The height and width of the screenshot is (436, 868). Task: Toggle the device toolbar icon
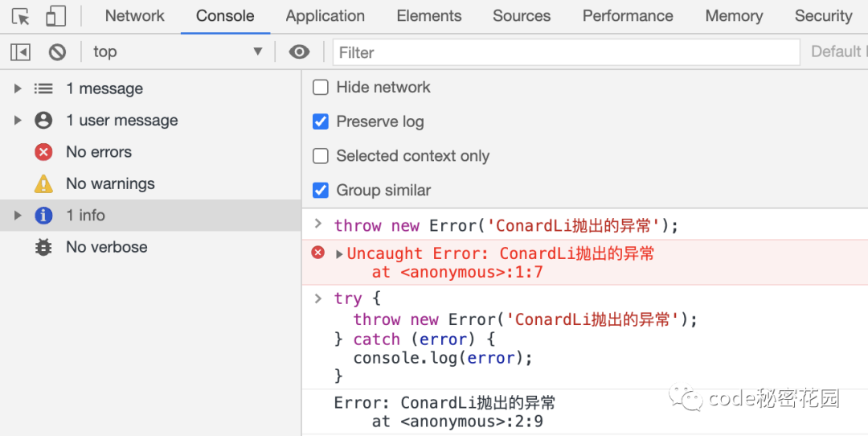coord(55,16)
